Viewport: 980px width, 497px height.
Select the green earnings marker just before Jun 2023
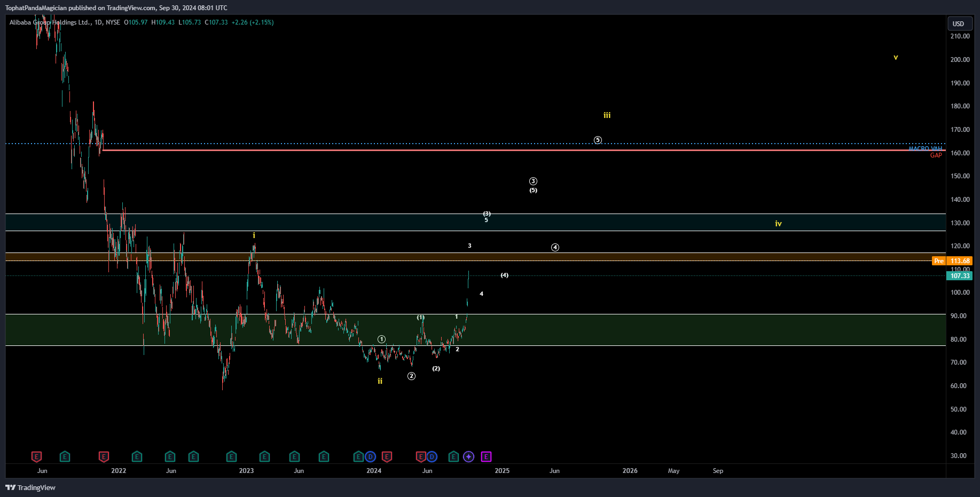[294, 456]
